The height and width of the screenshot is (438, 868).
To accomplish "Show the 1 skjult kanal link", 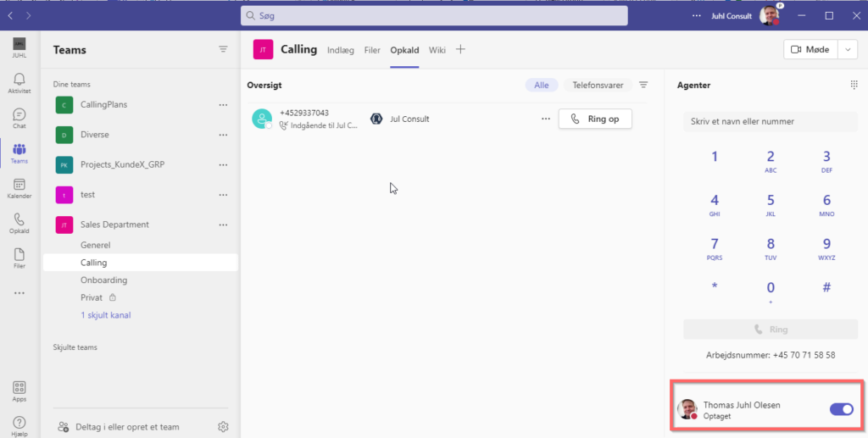I will click(x=106, y=315).
